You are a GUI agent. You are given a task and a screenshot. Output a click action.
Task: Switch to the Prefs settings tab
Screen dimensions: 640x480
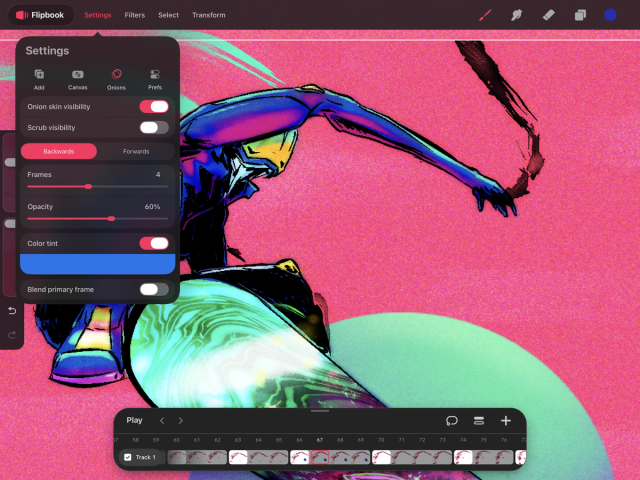click(155, 80)
